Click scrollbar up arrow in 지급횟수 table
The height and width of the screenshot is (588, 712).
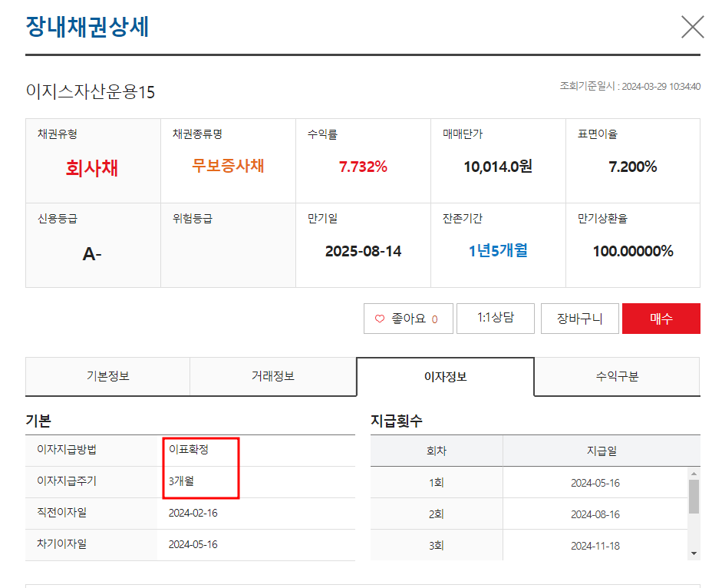(694, 474)
